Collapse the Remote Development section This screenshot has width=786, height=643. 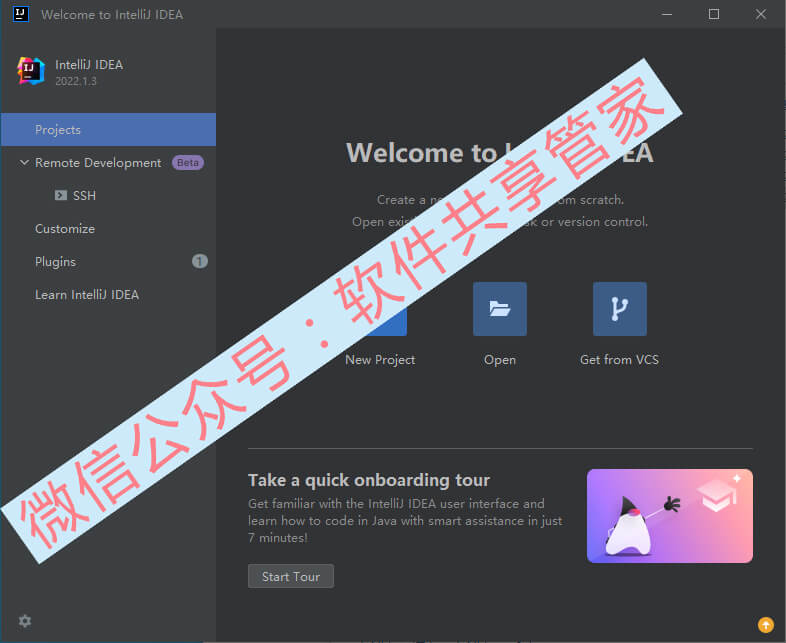24,163
